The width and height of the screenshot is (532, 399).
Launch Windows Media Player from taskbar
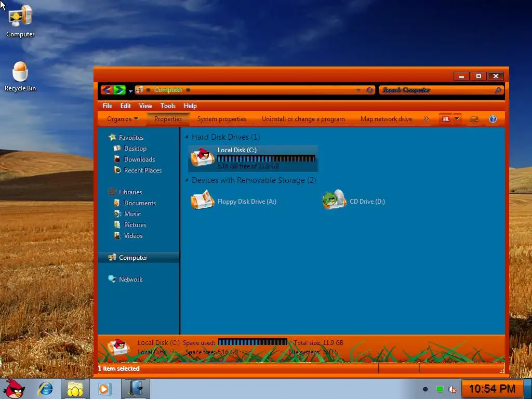coord(104,389)
